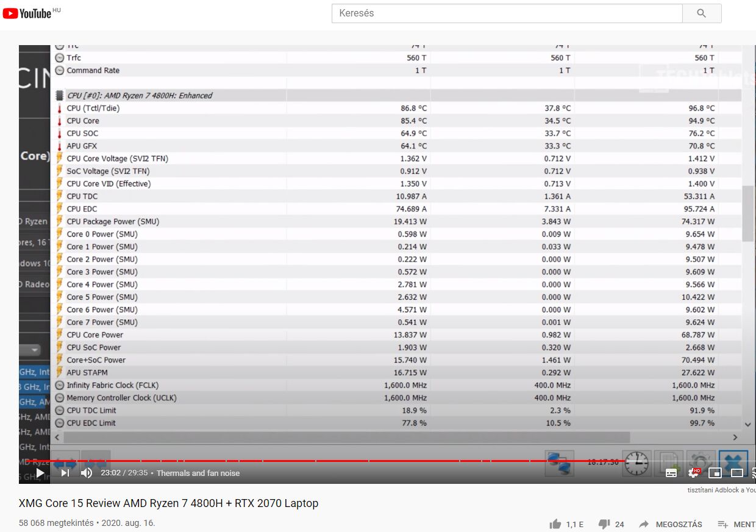Click the 86.8 °C current Tctl value
756x532 pixels.
tap(414, 108)
